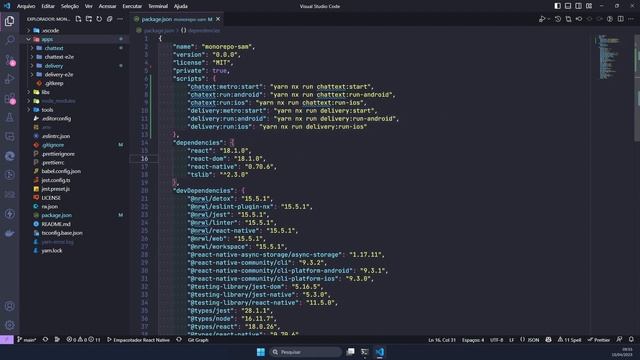Close the package.json tab

(x=218, y=19)
